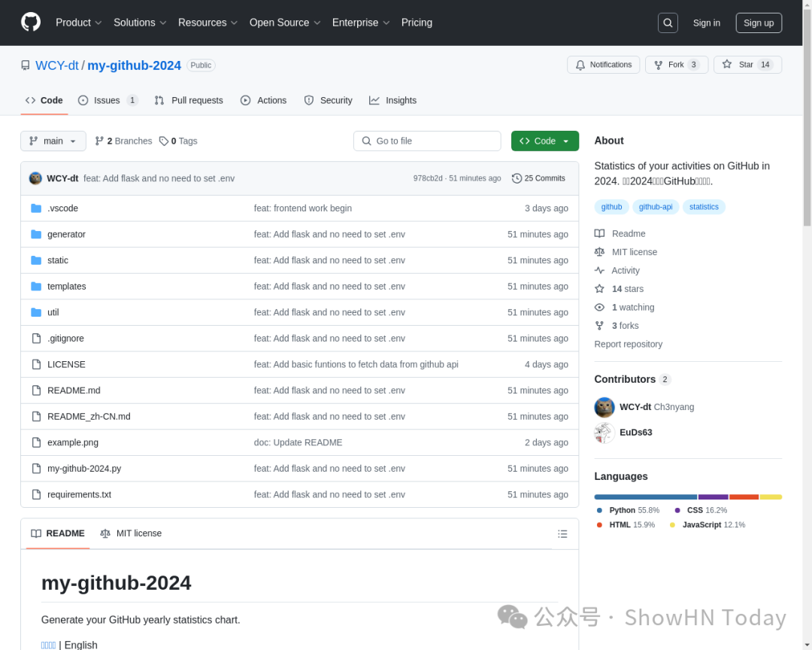812x650 pixels.
Task: Click the blue Python segment of language bar
Action: [x=646, y=497]
